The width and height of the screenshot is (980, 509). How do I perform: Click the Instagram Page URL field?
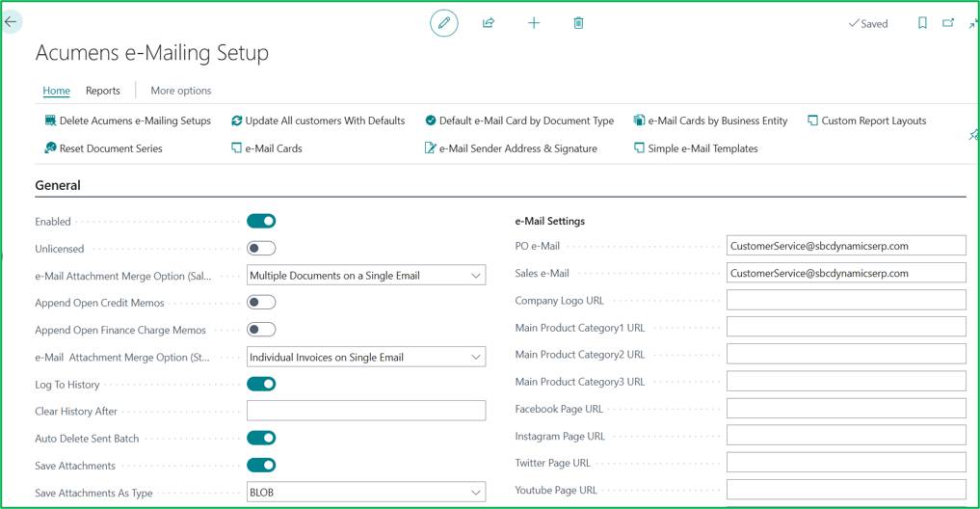pyautogui.click(x=846, y=436)
